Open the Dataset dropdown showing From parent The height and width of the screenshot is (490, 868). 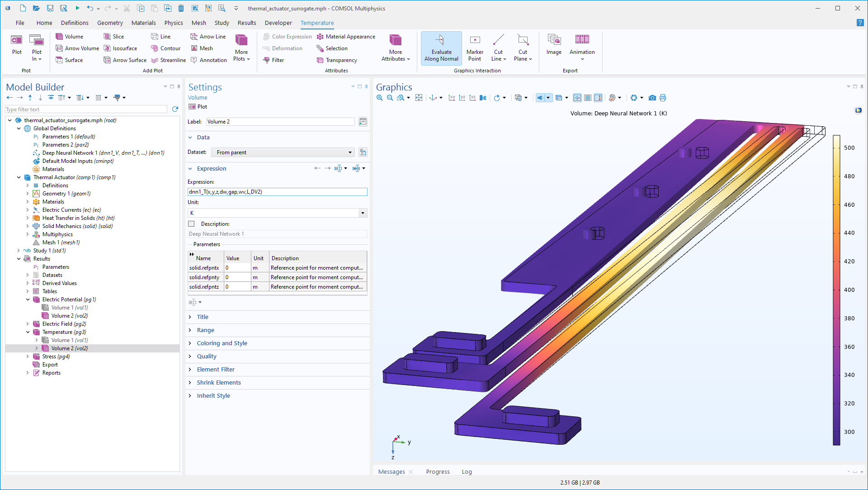283,152
